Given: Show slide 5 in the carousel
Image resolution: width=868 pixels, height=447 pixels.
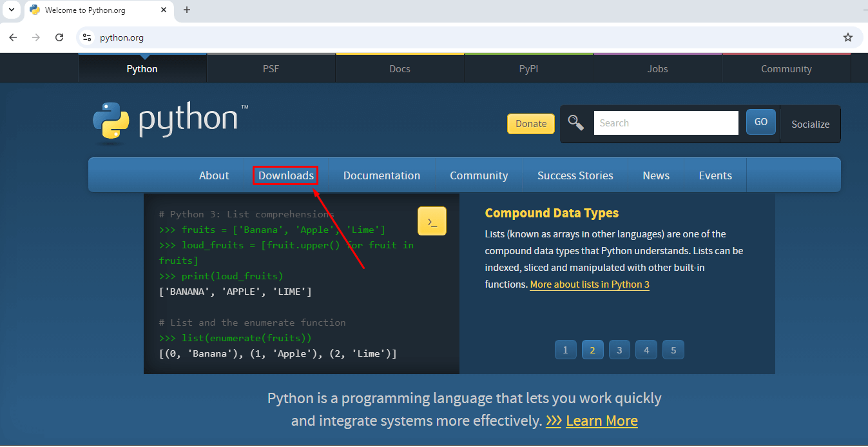Looking at the screenshot, I should pos(673,350).
